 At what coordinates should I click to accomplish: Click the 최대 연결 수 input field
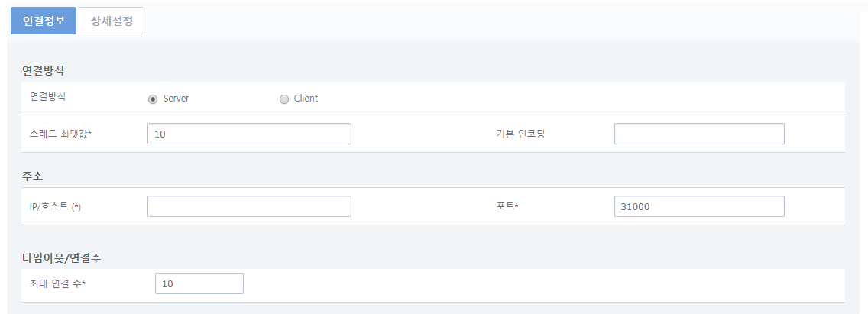tap(199, 283)
